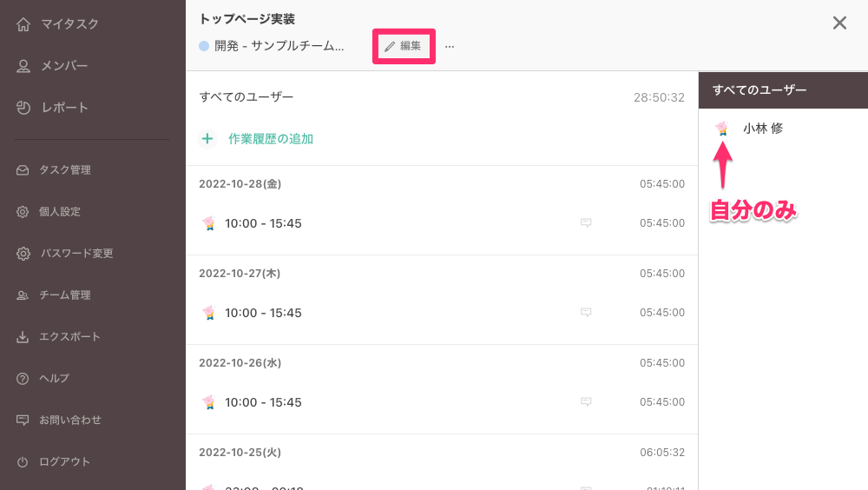Click the green plus add-history icon
The image size is (868, 490).
pos(207,138)
